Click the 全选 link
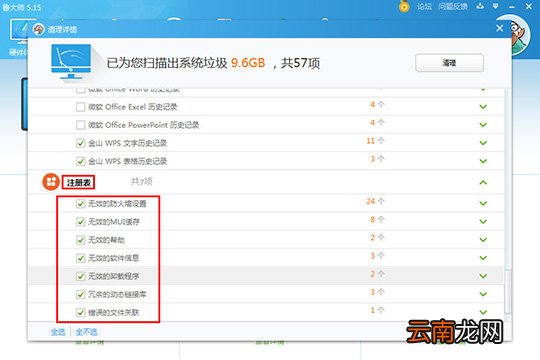Image resolution: width=540 pixels, height=360 pixels. pyautogui.click(x=58, y=332)
